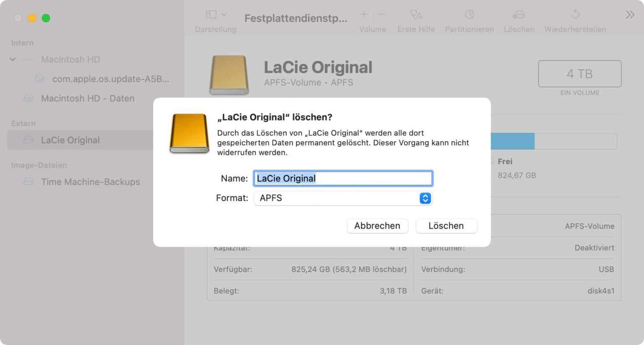
Task: Click the 824,67 GB free value
Action: (517, 175)
